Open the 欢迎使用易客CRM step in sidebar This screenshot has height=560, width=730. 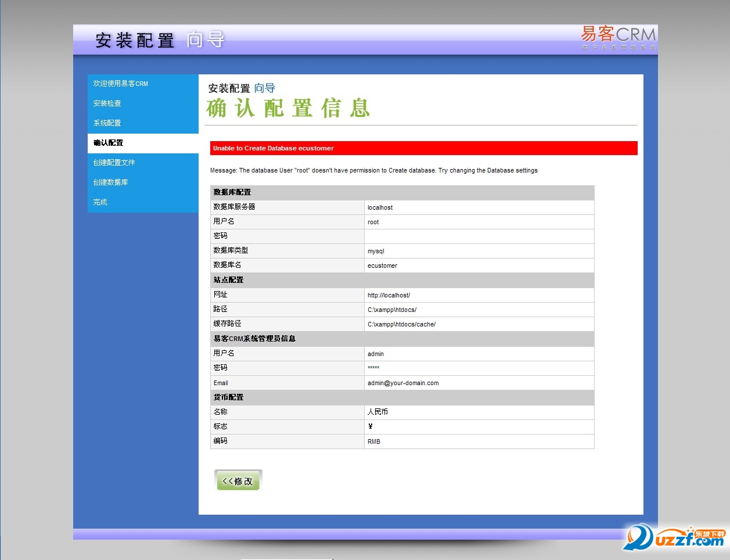[143, 84]
